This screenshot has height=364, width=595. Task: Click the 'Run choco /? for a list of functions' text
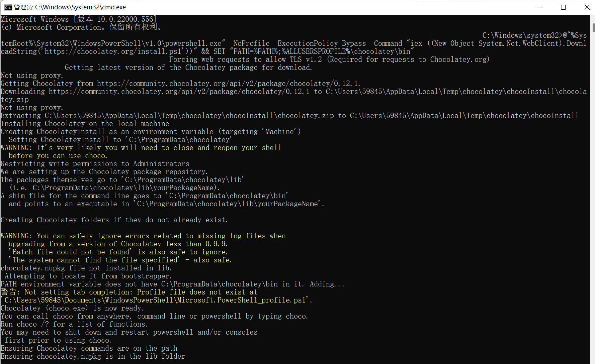74,324
